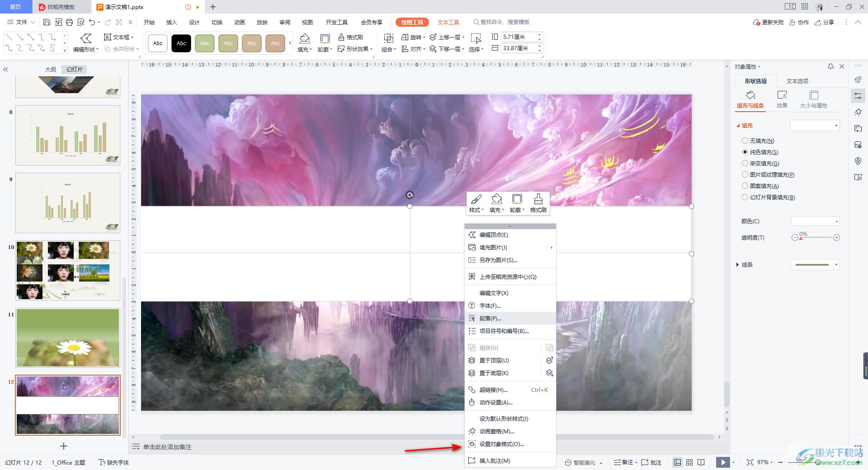Open the Insert (插入) ribbon tab
Image resolution: width=868 pixels, height=470 pixels.
172,22
